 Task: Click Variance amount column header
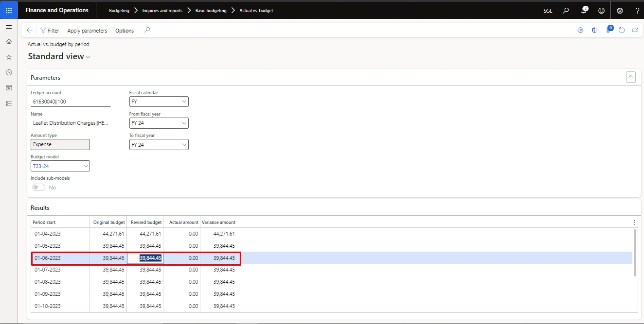coord(219,222)
